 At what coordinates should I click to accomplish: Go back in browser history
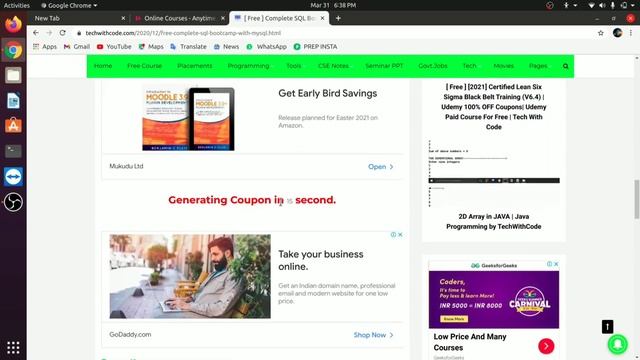point(36,33)
